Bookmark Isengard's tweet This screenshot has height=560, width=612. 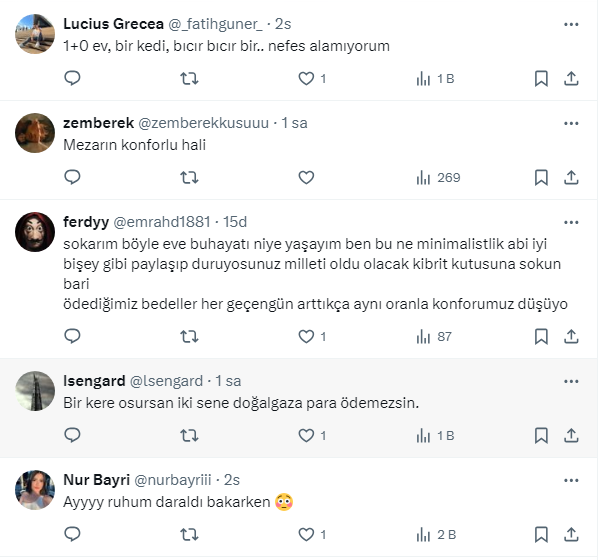541,435
